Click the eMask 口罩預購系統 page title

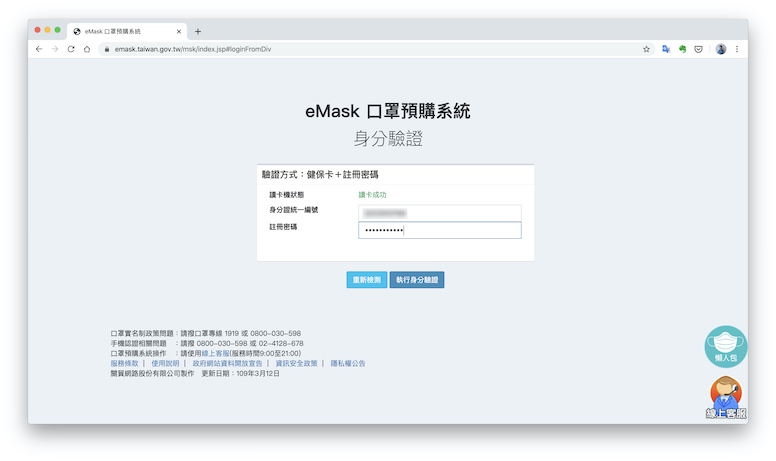pyautogui.click(x=388, y=111)
